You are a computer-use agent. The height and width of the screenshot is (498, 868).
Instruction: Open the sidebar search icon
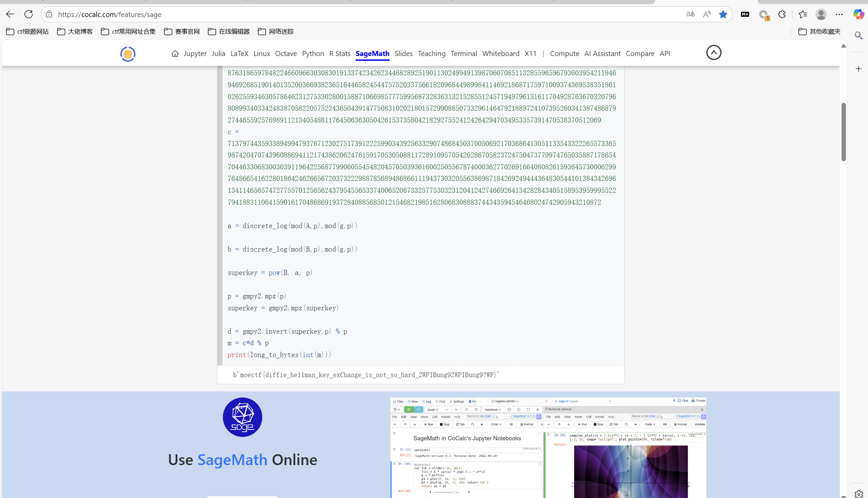click(858, 35)
